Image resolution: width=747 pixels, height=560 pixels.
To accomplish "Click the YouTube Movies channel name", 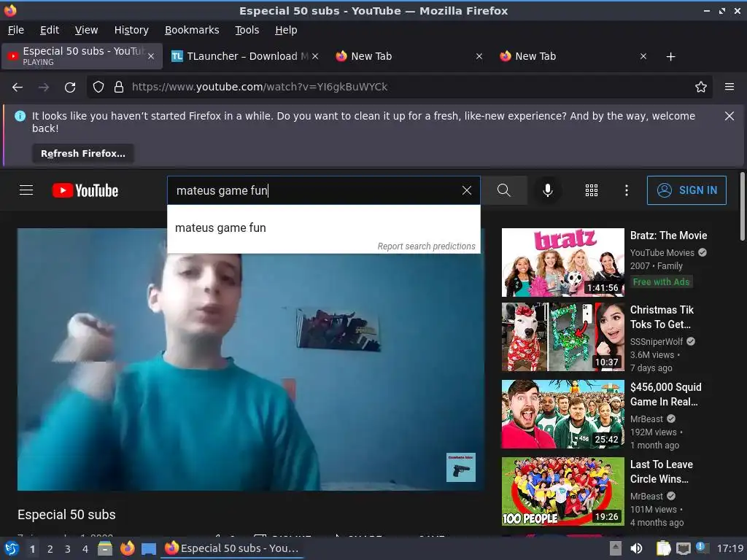I will point(662,253).
